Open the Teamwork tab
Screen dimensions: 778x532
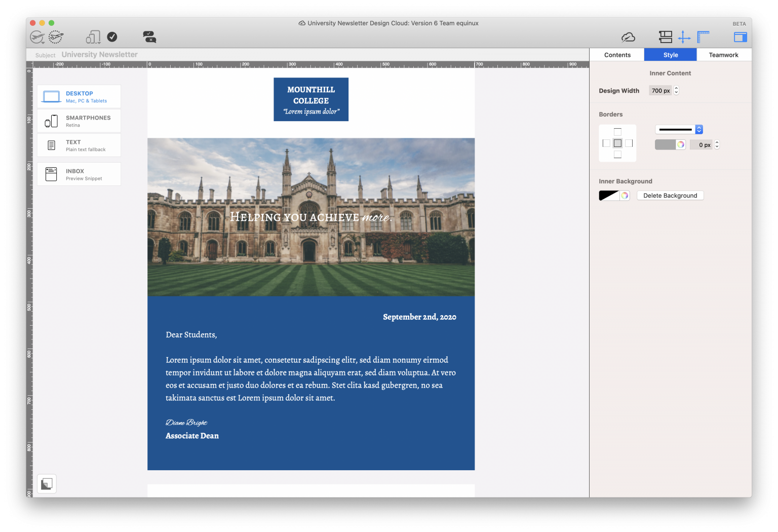tap(723, 54)
